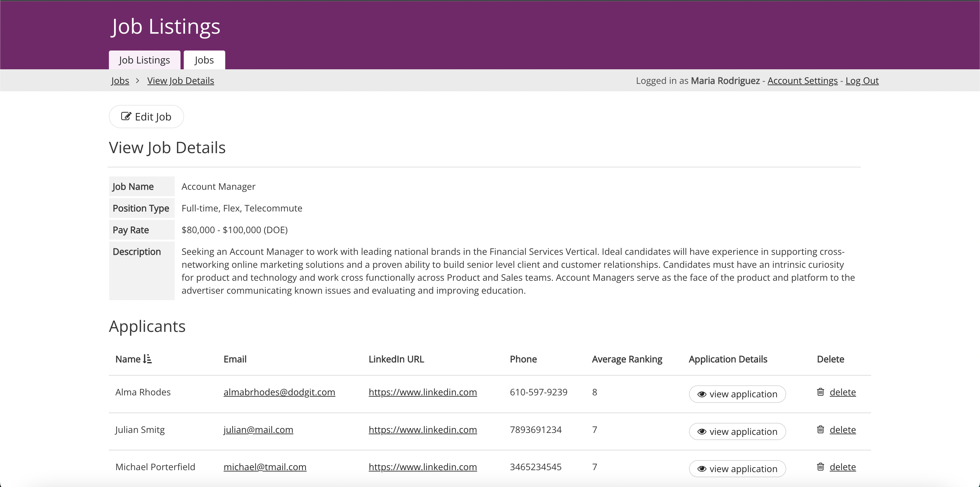Image resolution: width=980 pixels, height=487 pixels.
Task: Click eye icon for Michael Porterfield application
Action: coord(702,469)
